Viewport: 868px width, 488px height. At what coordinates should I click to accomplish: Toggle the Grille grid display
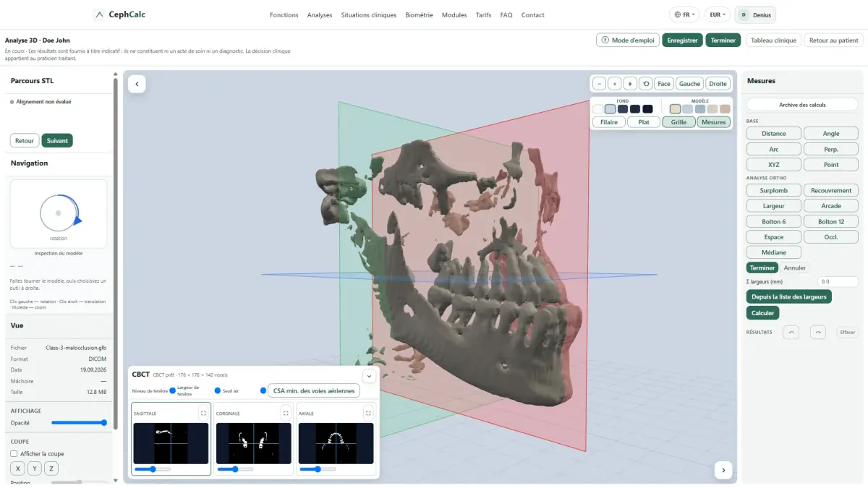tap(678, 122)
